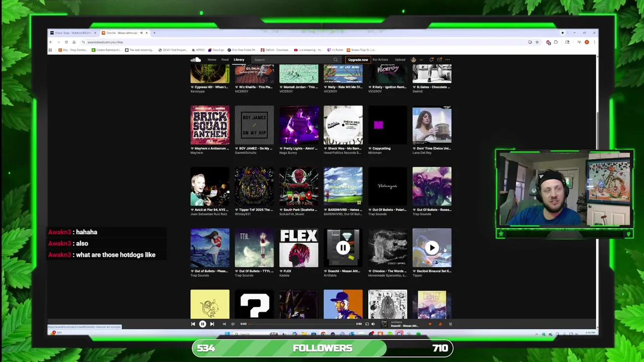Screen dimensions: 644x362
Task: Click the search magnifier icon
Action: pyautogui.click(x=336, y=59)
